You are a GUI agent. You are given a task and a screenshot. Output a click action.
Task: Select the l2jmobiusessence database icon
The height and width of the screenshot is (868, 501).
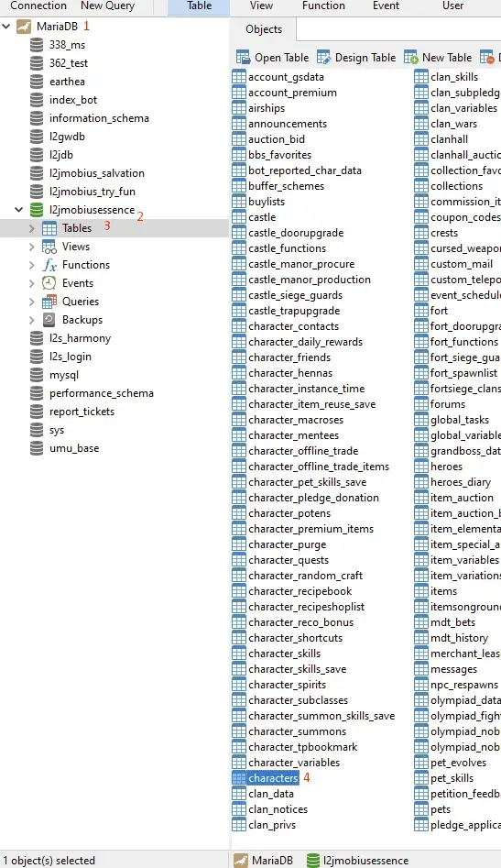(x=37, y=210)
